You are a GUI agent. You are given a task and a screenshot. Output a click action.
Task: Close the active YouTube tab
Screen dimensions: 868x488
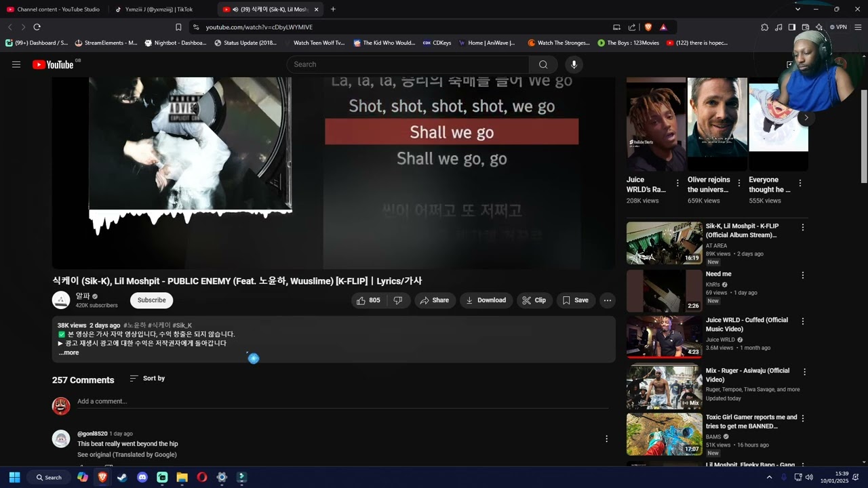pos(316,9)
